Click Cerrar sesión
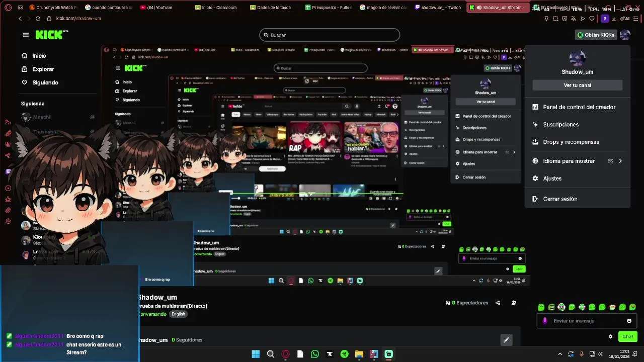Viewport: 644px width, 362px height. [x=577, y=199]
